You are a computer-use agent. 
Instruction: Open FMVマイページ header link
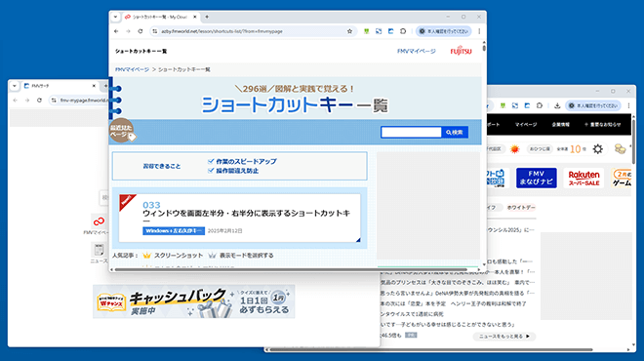tap(416, 51)
